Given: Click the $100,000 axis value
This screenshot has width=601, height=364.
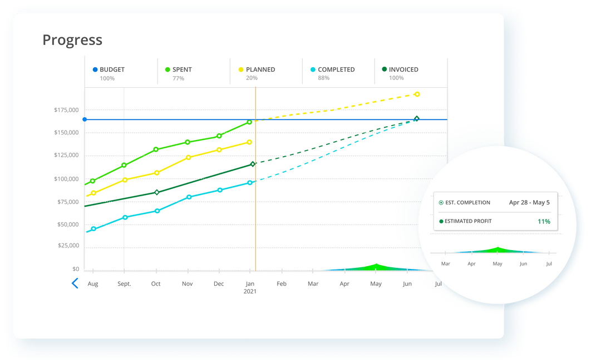Looking at the screenshot, I should (66, 179).
